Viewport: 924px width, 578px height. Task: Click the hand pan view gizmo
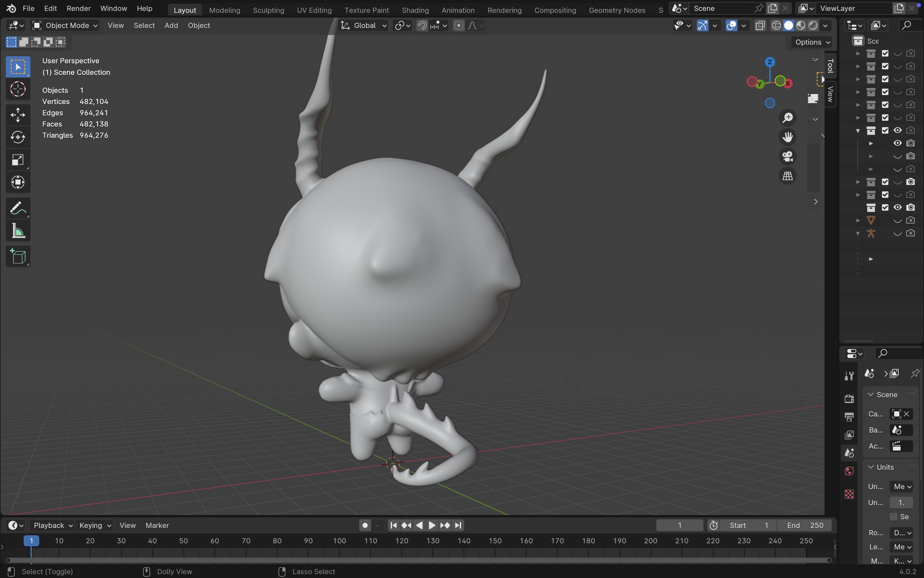point(788,137)
